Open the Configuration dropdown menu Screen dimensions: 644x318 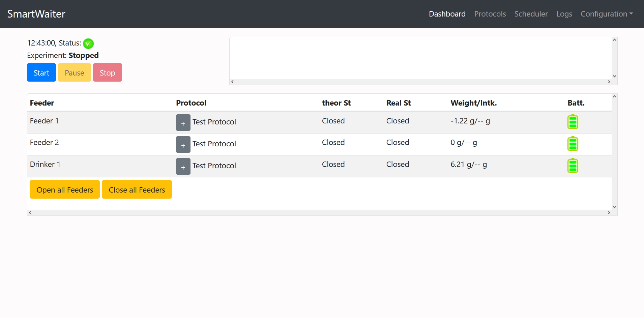[606, 14]
